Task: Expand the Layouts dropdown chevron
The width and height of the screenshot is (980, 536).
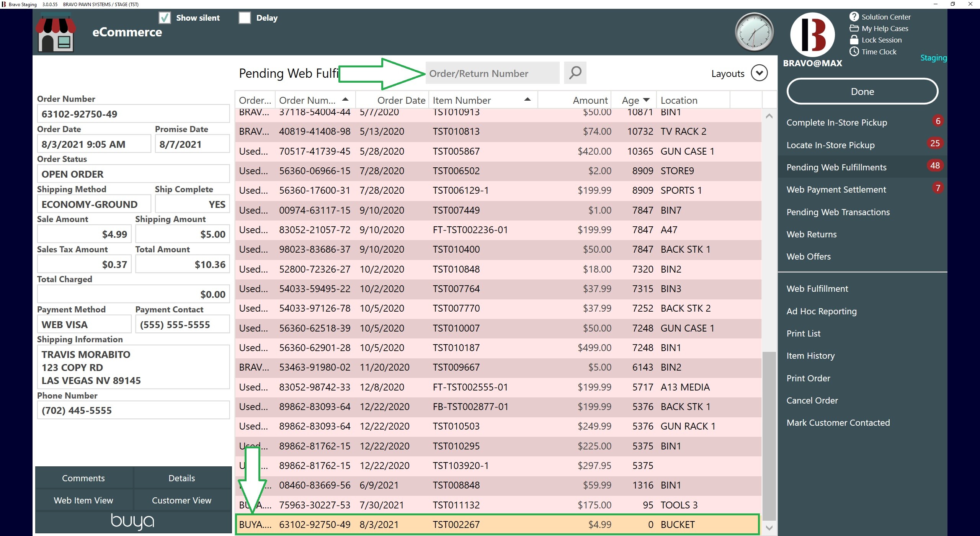Action: point(759,73)
